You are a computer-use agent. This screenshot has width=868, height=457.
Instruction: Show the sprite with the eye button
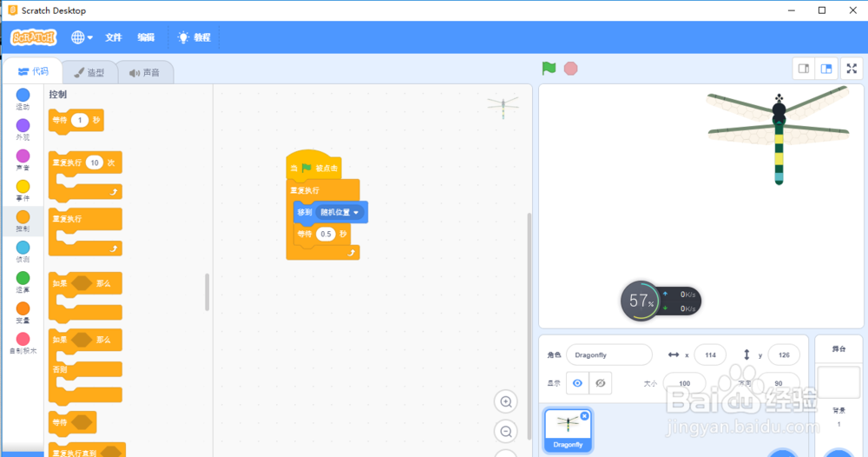coord(577,383)
